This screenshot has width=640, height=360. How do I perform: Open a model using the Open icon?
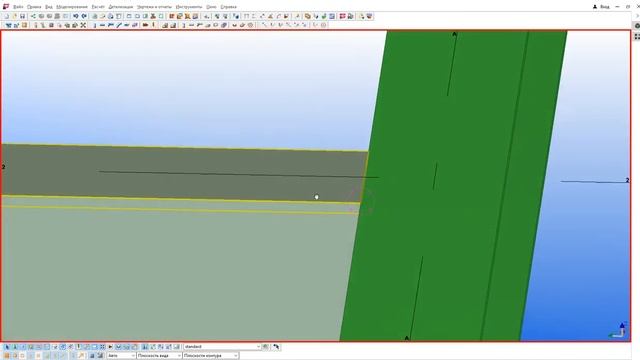(x=15, y=16)
